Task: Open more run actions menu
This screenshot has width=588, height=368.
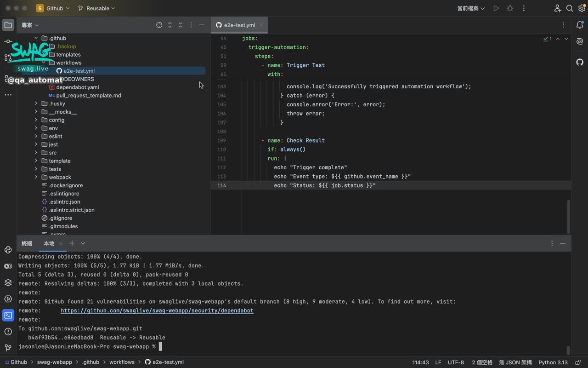Action: 524,8
